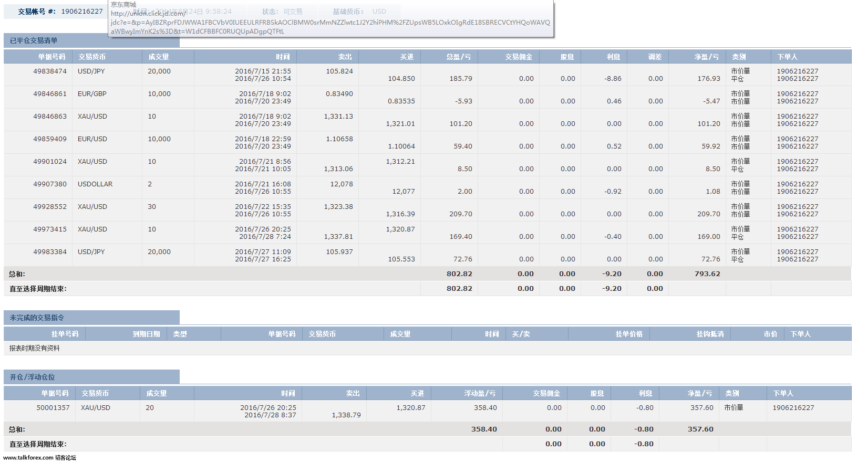Click the sell price 1,337.81

(x=338, y=237)
